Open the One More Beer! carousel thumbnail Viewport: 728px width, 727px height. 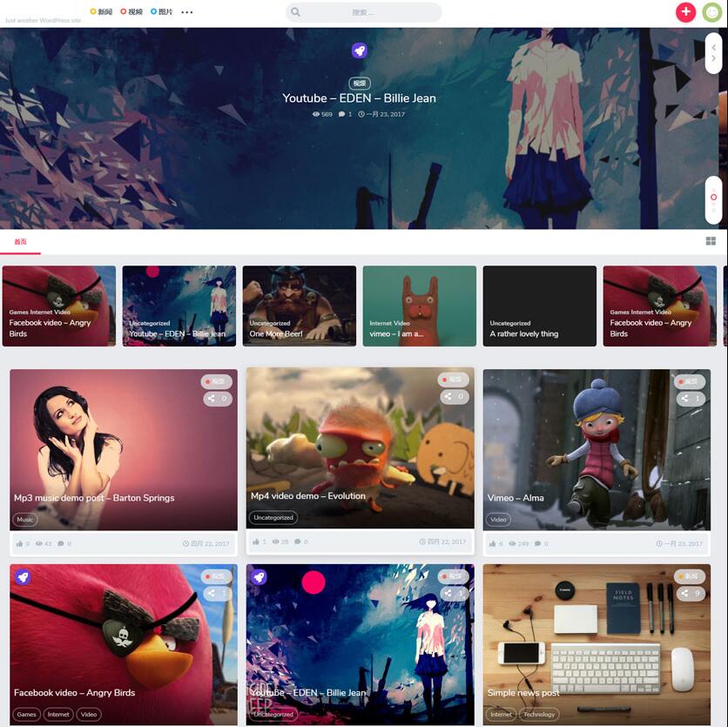click(x=300, y=306)
